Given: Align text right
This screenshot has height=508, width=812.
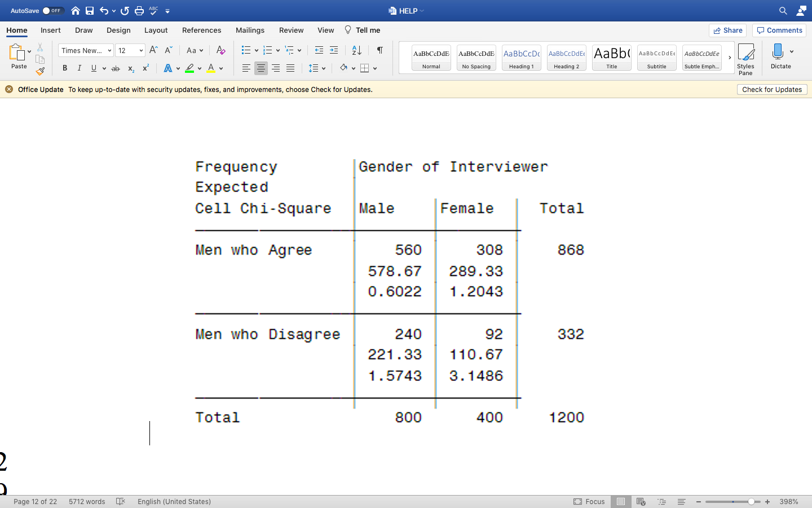Looking at the screenshot, I should [276, 68].
